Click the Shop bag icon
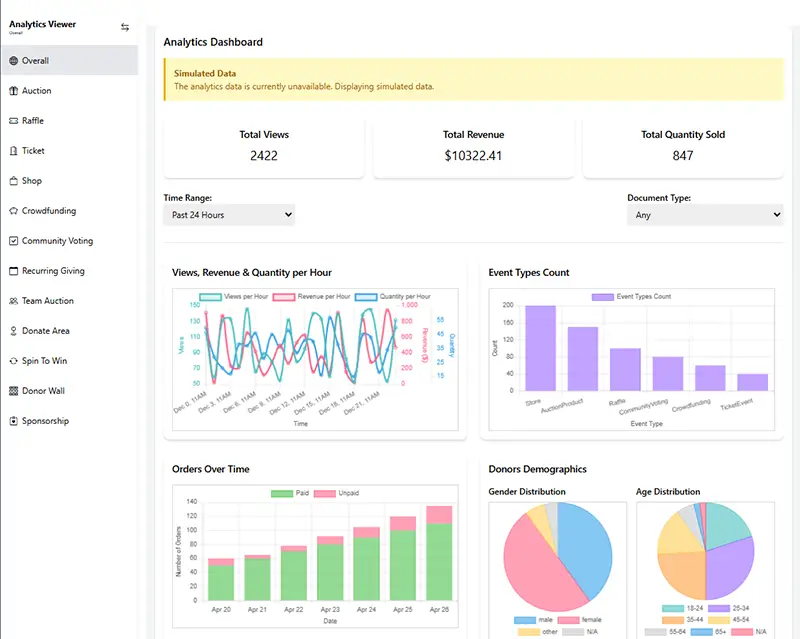 (13, 181)
